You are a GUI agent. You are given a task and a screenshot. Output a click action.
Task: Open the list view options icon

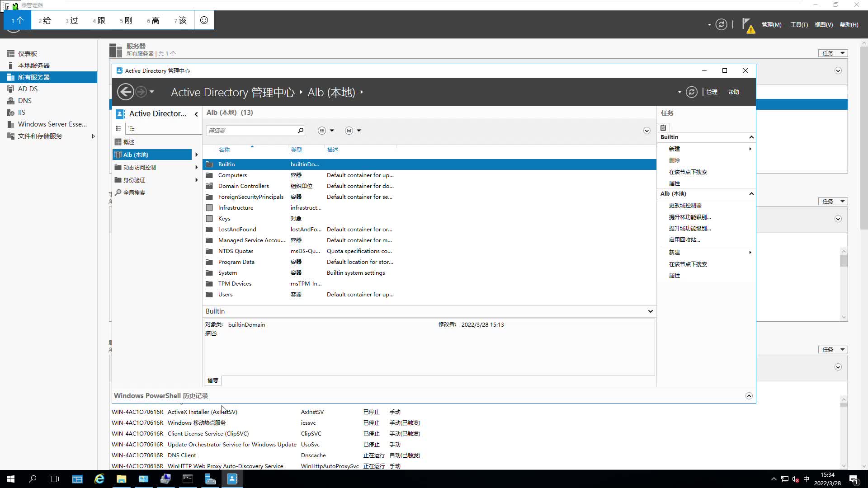(x=322, y=131)
